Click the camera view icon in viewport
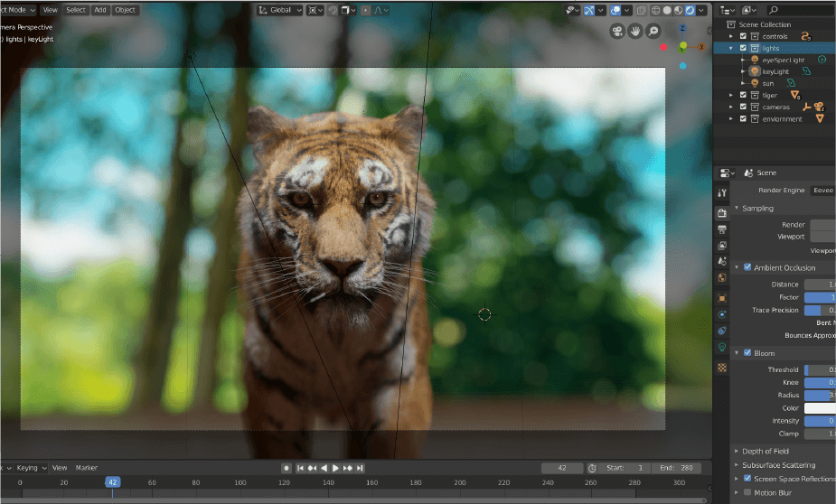 pos(617,32)
